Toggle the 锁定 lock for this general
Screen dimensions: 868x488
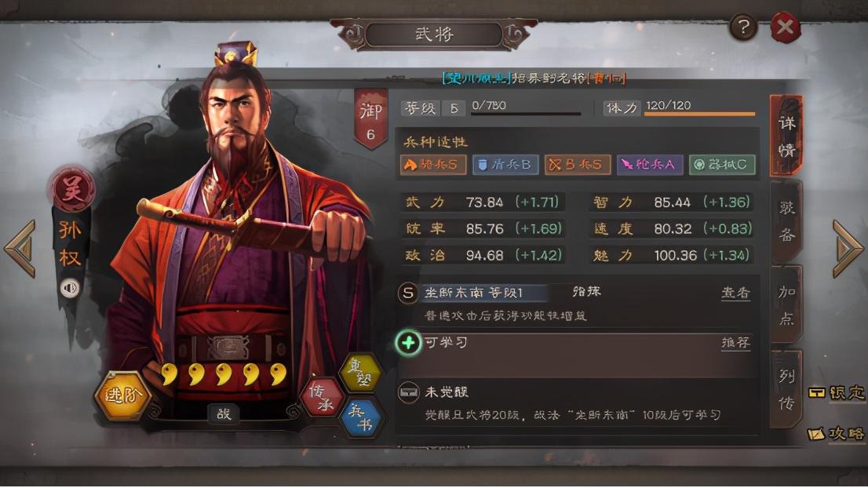836,392
